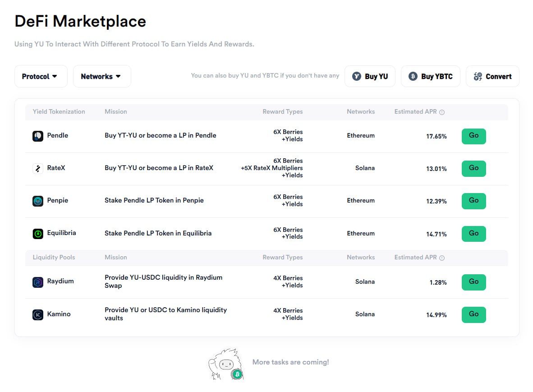Click the mascot illustration near More tasks
This screenshot has height=392, width=533.
click(x=226, y=364)
